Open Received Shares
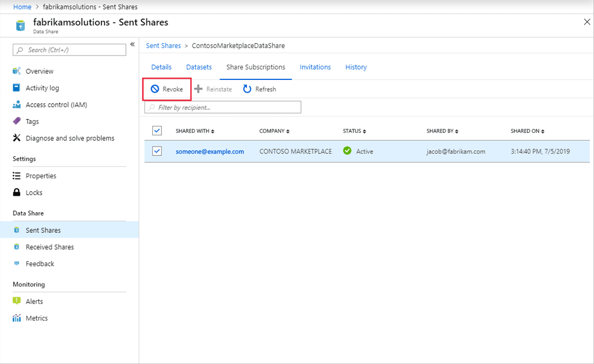Image resolution: width=594 pixels, height=364 pixels. [50, 247]
